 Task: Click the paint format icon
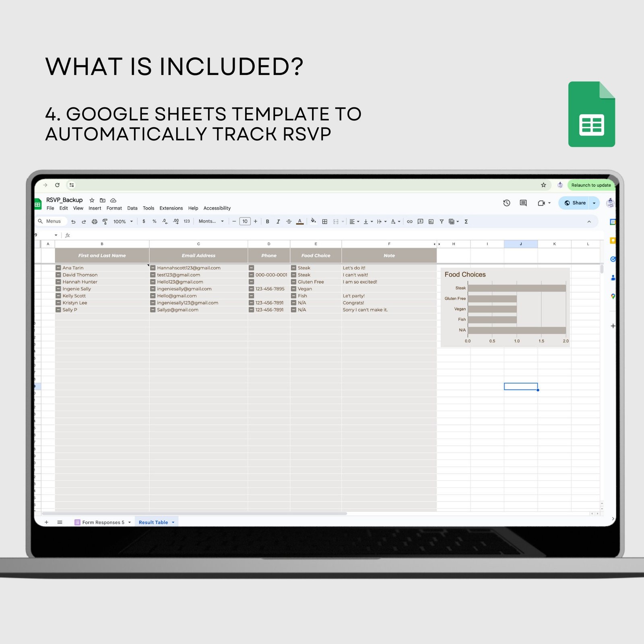[x=105, y=221]
